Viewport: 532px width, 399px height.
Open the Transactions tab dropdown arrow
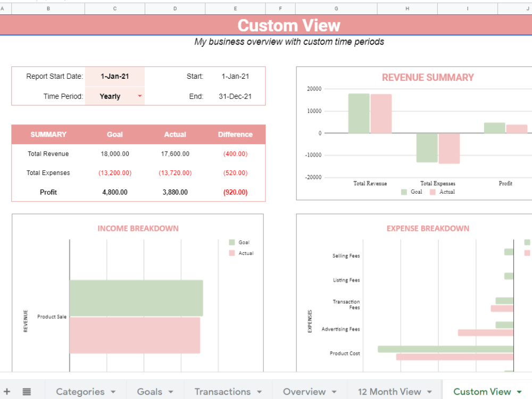[259, 391]
